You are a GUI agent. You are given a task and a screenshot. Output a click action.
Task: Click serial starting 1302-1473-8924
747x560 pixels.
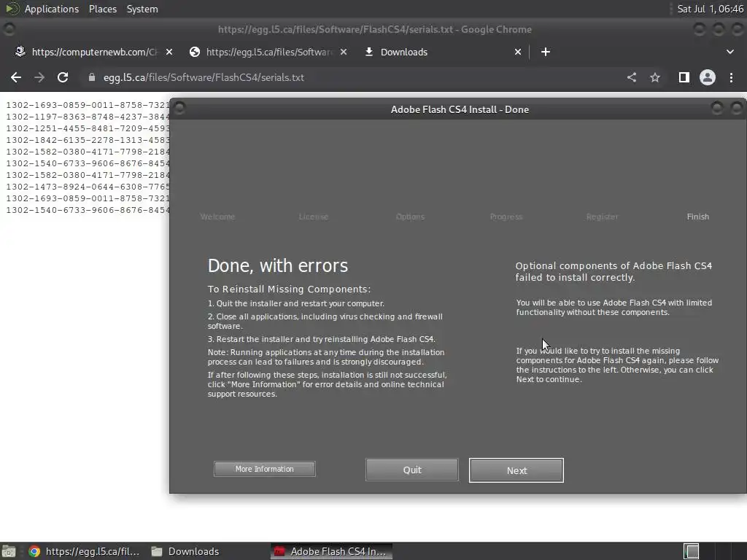88,187
